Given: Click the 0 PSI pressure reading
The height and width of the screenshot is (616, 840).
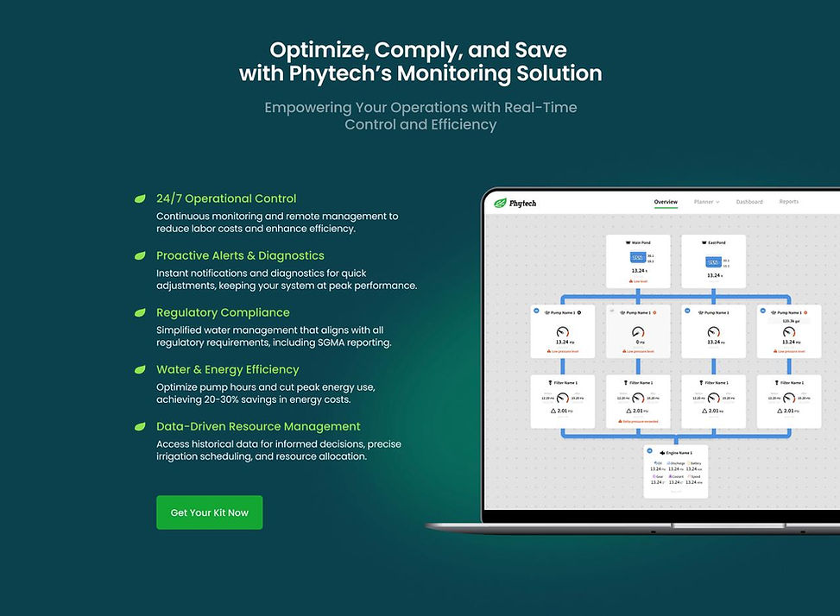Looking at the screenshot, I should pos(641,342).
